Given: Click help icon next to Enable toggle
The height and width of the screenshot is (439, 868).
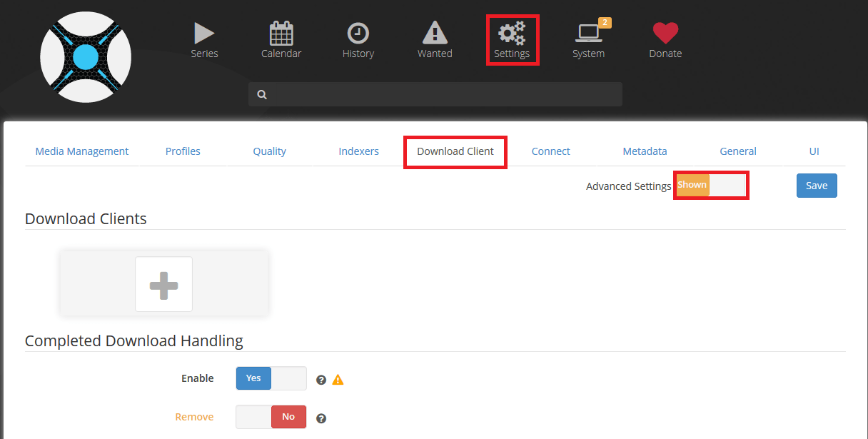Looking at the screenshot, I should click(321, 380).
